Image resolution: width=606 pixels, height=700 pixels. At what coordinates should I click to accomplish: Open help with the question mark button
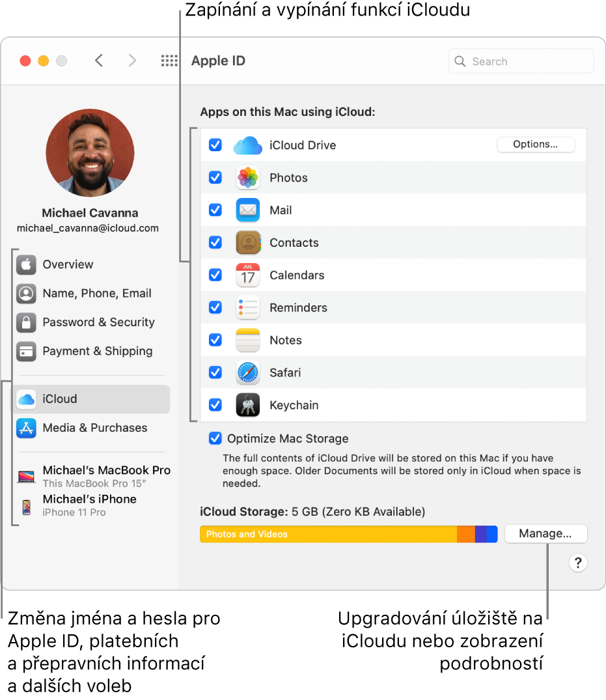578,563
